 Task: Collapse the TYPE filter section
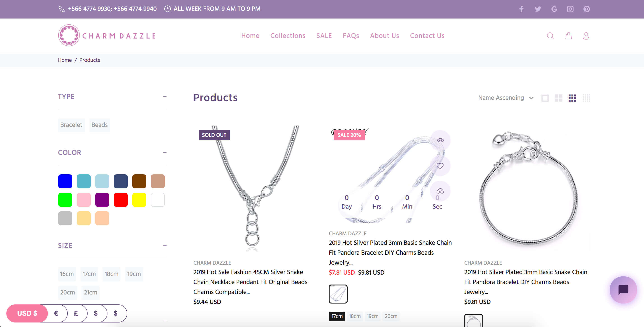[x=165, y=97]
